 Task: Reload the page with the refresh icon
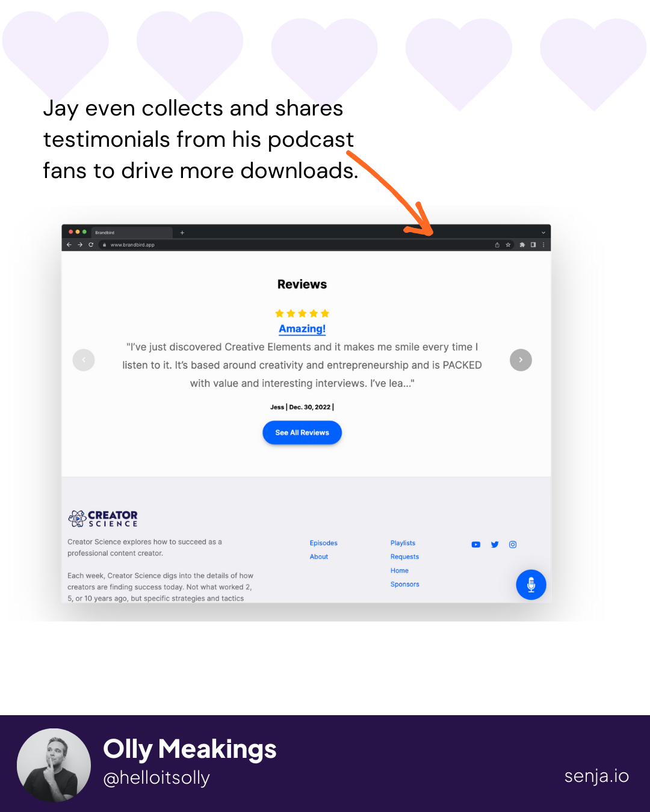click(x=91, y=245)
